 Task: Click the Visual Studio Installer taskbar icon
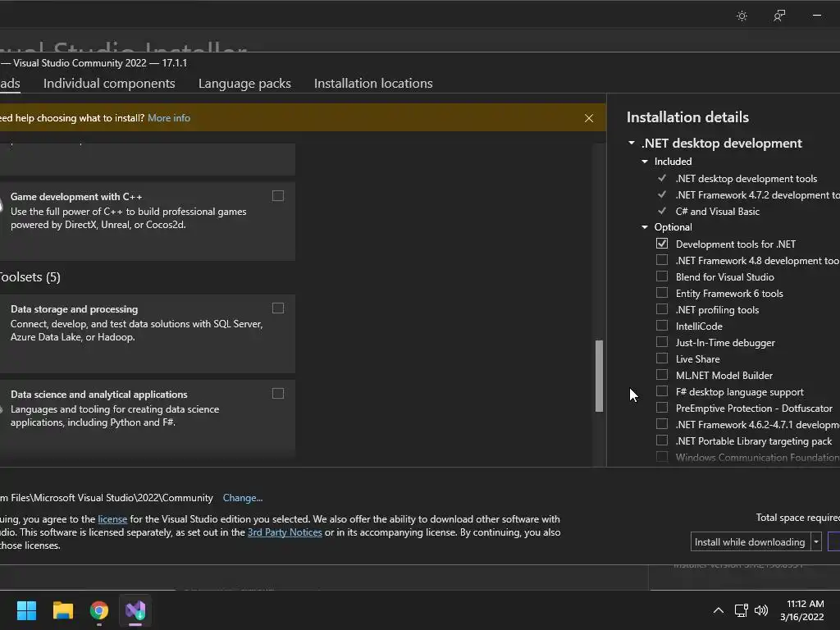pyautogui.click(x=135, y=610)
